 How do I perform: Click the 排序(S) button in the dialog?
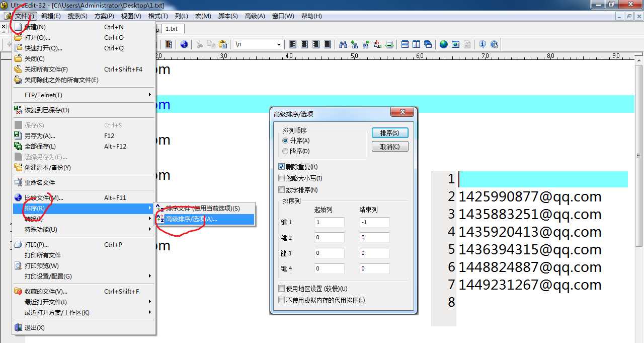pos(390,133)
